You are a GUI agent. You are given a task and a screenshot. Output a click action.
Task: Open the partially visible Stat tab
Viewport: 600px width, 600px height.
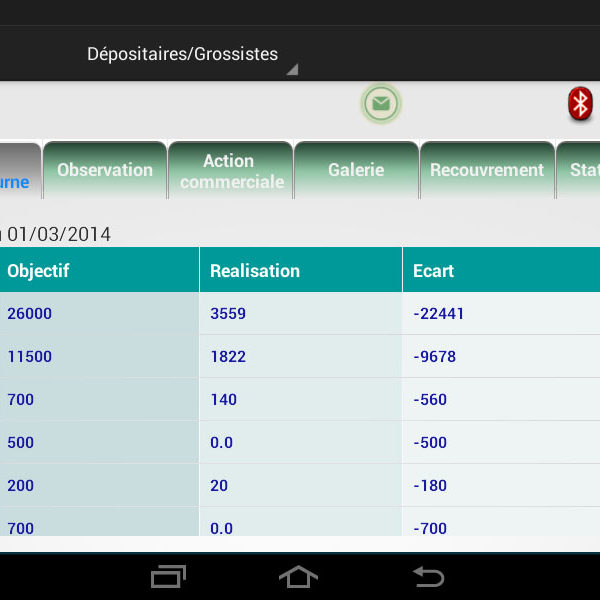click(x=581, y=170)
